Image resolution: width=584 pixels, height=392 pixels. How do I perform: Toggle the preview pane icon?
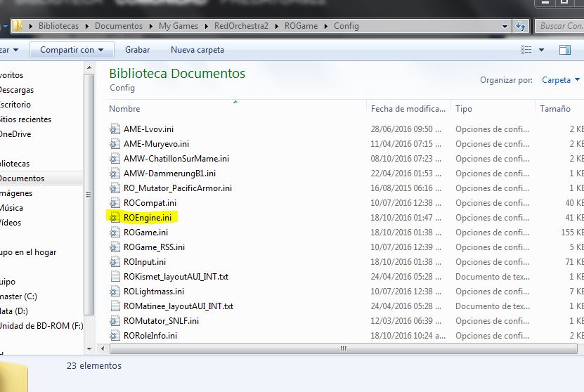[x=564, y=49]
